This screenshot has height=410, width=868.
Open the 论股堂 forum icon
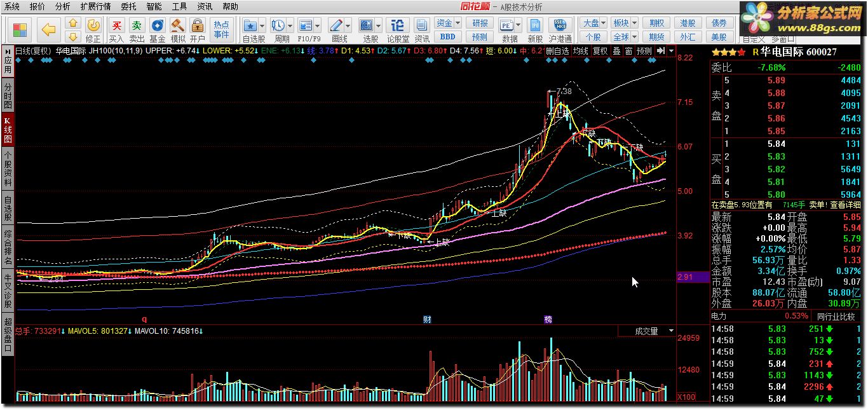[398, 30]
